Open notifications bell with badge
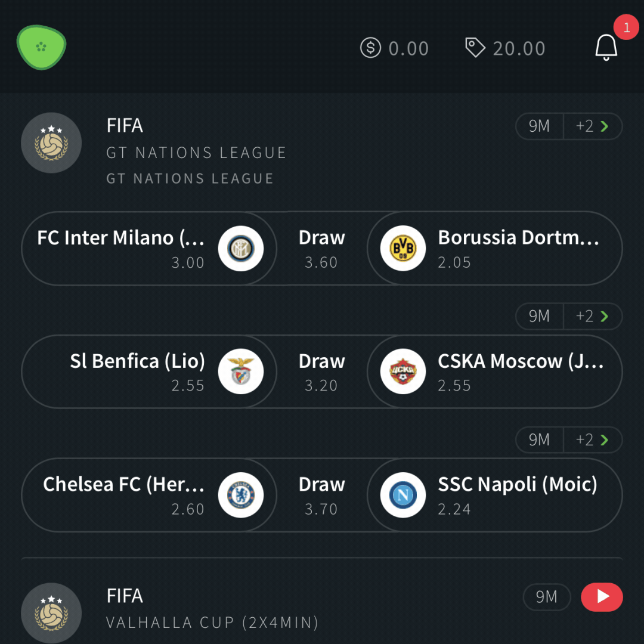This screenshot has width=644, height=644. tap(606, 47)
